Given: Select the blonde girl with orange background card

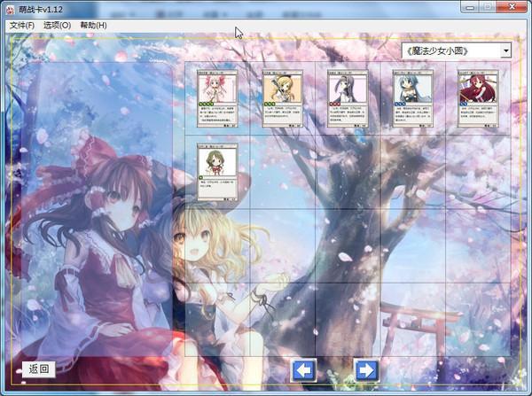Looking at the screenshot, I should coord(283,98).
